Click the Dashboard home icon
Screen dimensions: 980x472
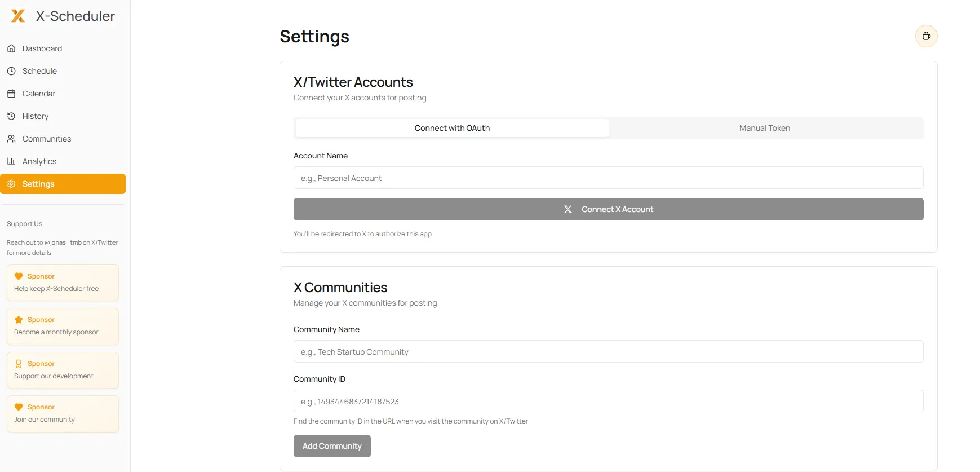click(x=11, y=48)
